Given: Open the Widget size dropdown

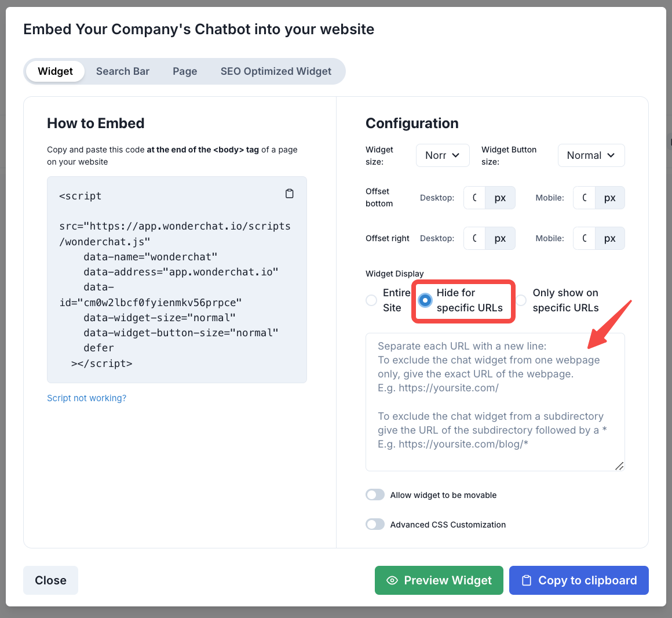Looking at the screenshot, I should tap(443, 155).
